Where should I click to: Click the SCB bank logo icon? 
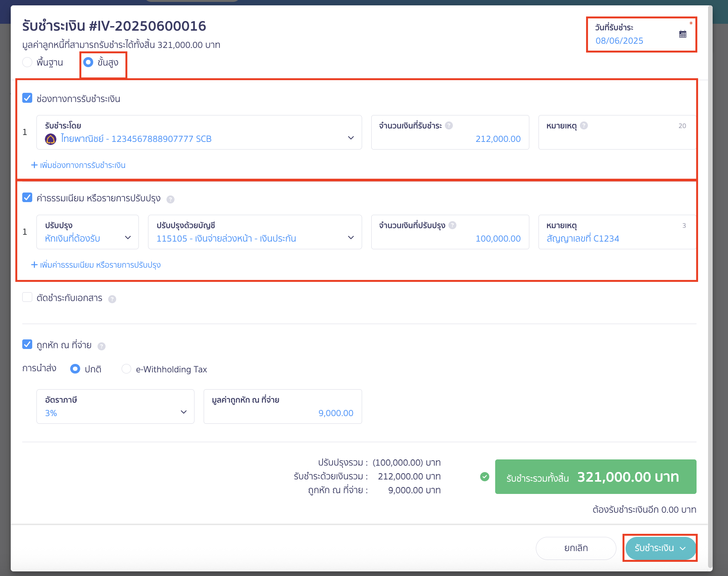click(x=51, y=139)
